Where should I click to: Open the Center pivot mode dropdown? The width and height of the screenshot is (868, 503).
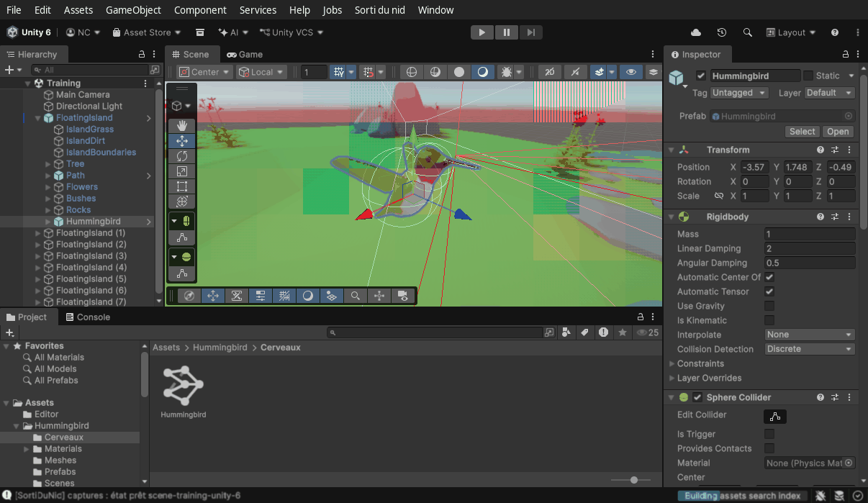coord(205,72)
